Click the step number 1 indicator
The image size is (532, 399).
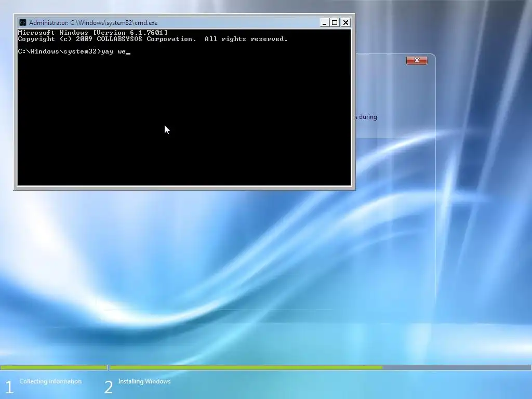click(9, 387)
